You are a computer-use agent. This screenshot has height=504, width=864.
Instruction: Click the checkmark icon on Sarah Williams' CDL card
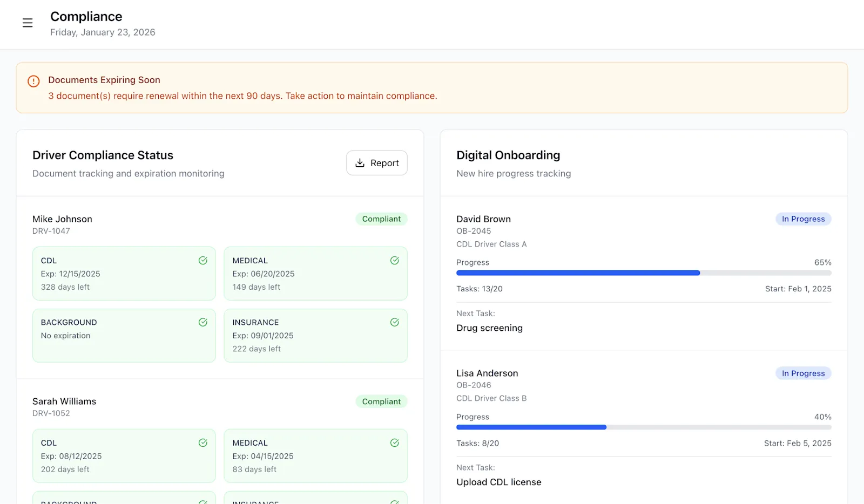click(x=203, y=443)
